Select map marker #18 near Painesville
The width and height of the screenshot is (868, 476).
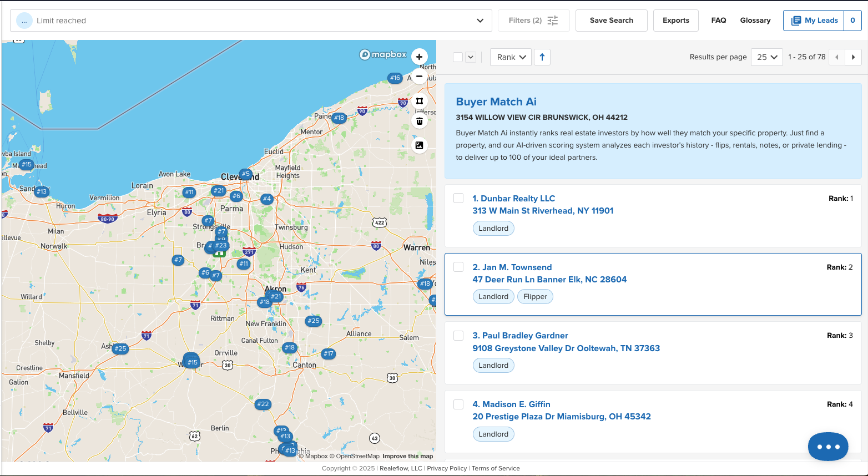point(339,118)
